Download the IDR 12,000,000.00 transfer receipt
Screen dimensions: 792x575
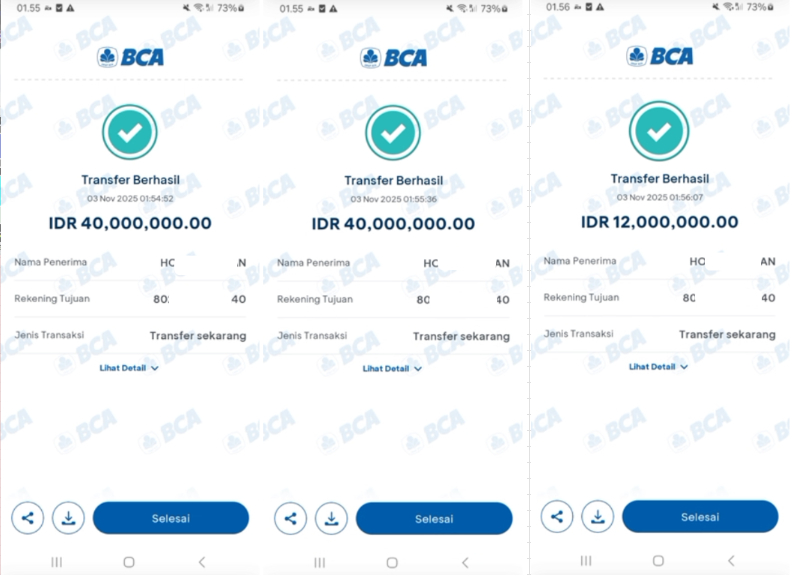coord(598,517)
